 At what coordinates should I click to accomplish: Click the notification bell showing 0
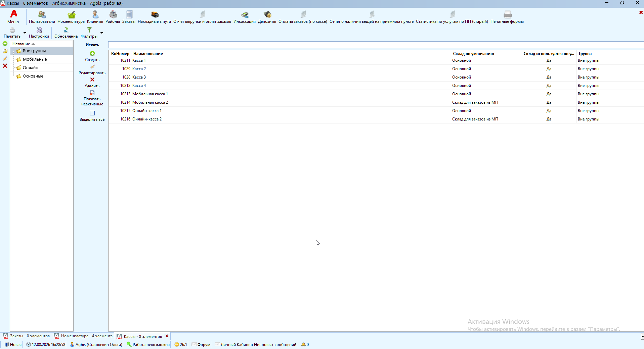tap(305, 345)
